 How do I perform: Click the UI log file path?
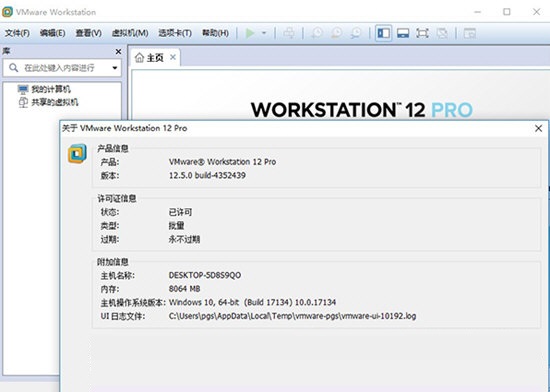(x=292, y=316)
